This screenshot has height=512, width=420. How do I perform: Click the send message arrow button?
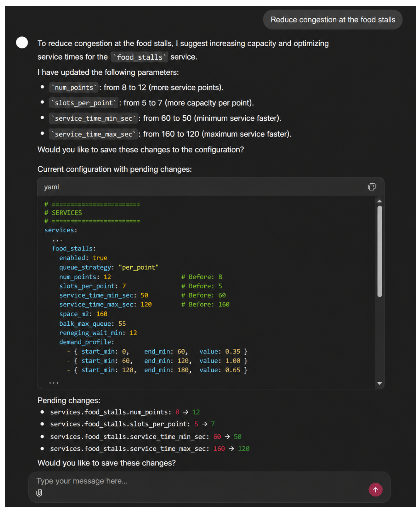pyautogui.click(x=375, y=489)
